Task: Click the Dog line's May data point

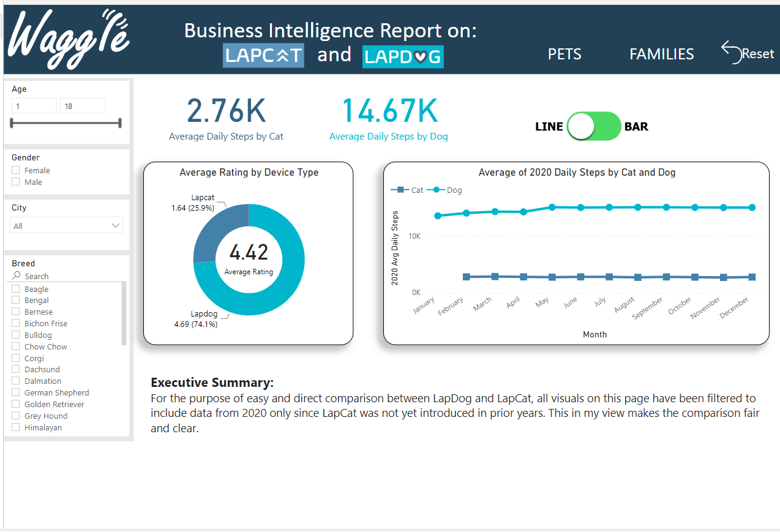Action: pos(552,208)
